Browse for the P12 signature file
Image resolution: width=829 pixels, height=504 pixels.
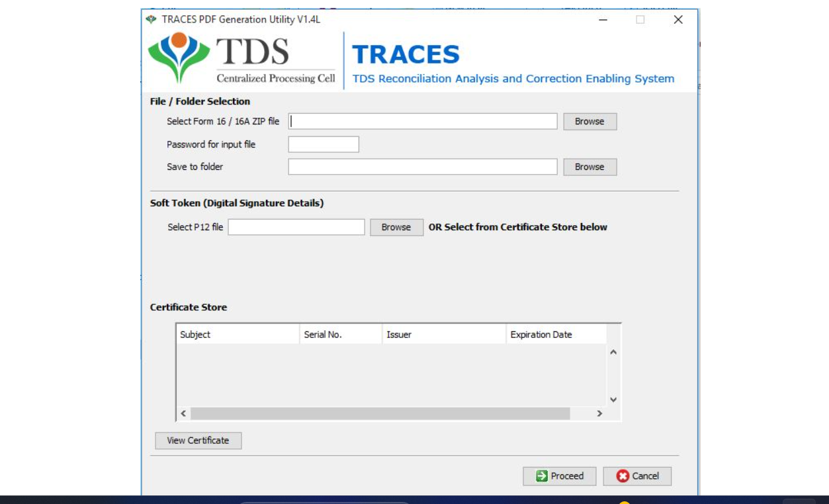(396, 227)
